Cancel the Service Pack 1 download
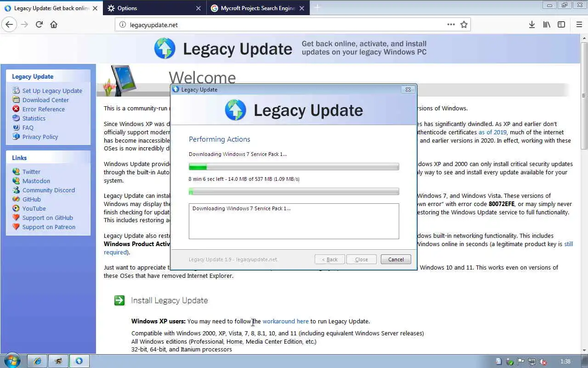The width and height of the screenshot is (588, 368). 396,259
